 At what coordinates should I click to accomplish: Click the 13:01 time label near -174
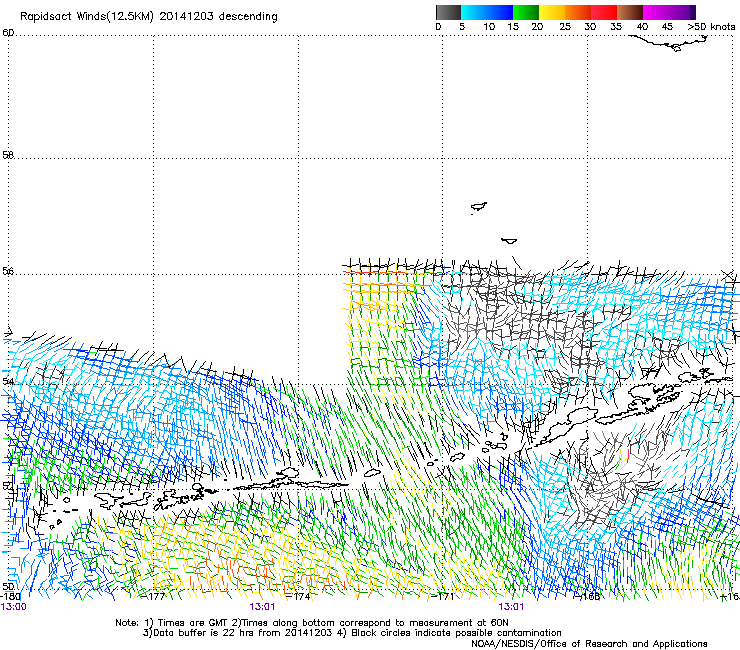(262, 607)
